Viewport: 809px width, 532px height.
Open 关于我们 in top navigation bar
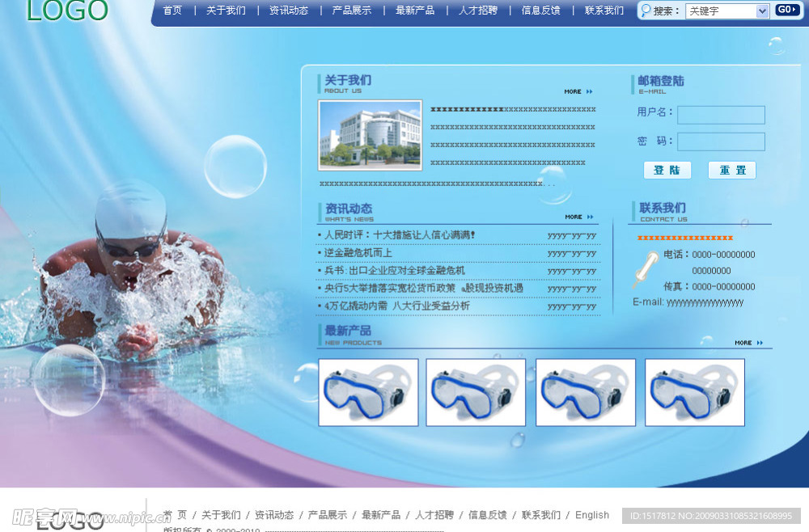[x=226, y=11]
